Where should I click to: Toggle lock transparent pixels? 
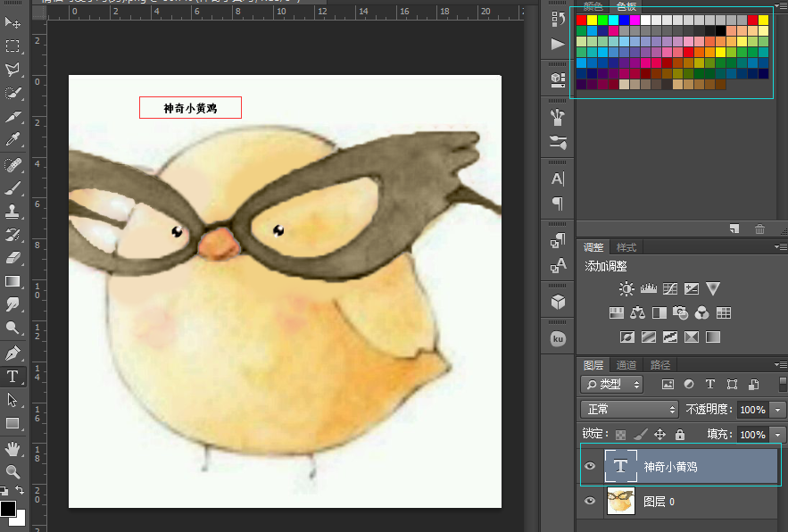[621, 435]
